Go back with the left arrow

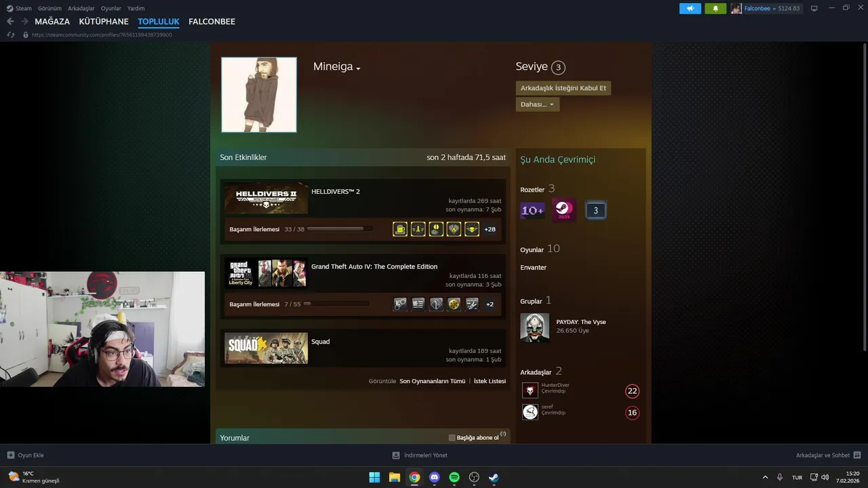click(10, 22)
